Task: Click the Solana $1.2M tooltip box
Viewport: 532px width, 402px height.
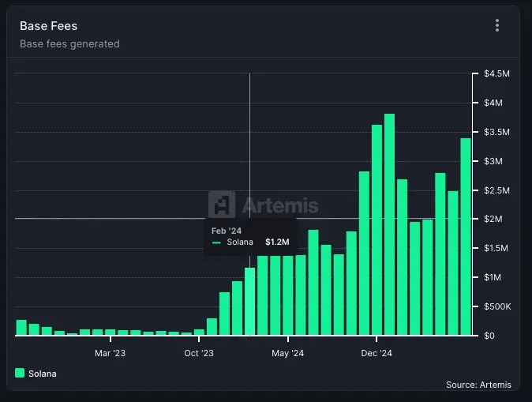Action: 251,236
